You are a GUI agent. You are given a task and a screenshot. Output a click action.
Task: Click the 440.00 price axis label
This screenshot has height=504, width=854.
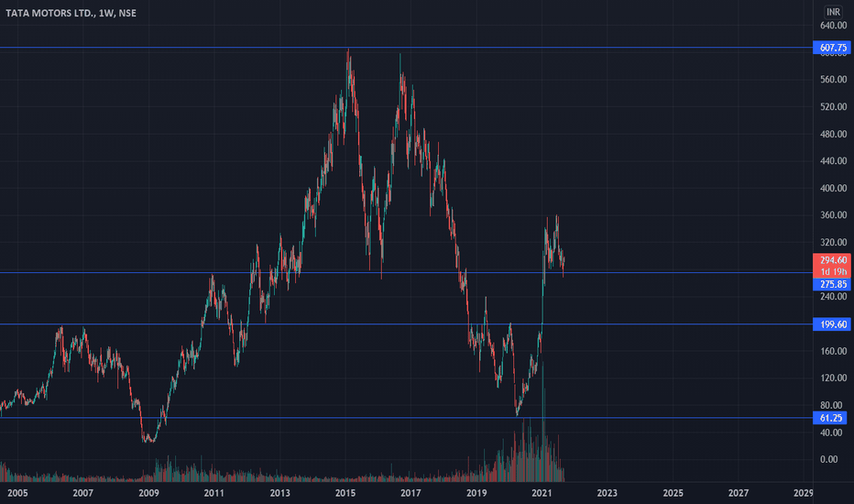(x=833, y=160)
